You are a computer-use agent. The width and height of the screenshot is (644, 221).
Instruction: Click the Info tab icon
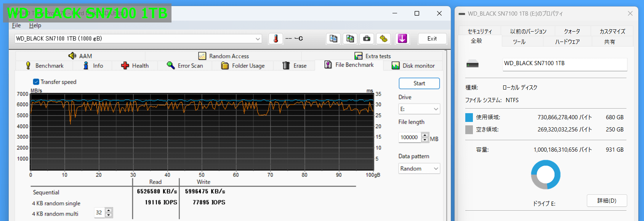coord(86,66)
